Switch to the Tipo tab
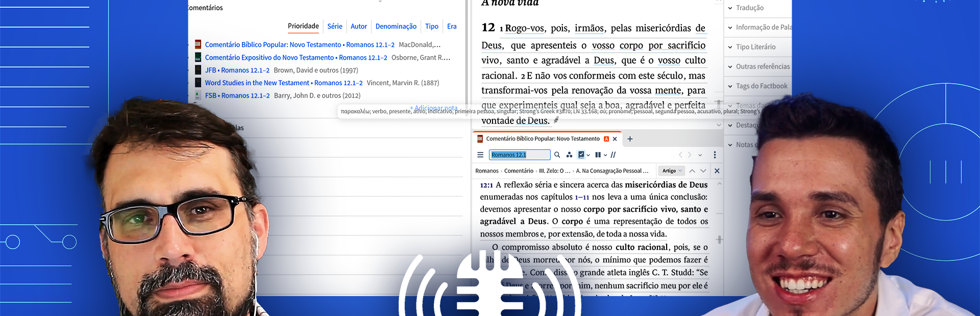This screenshot has width=980, height=316. 432,26
